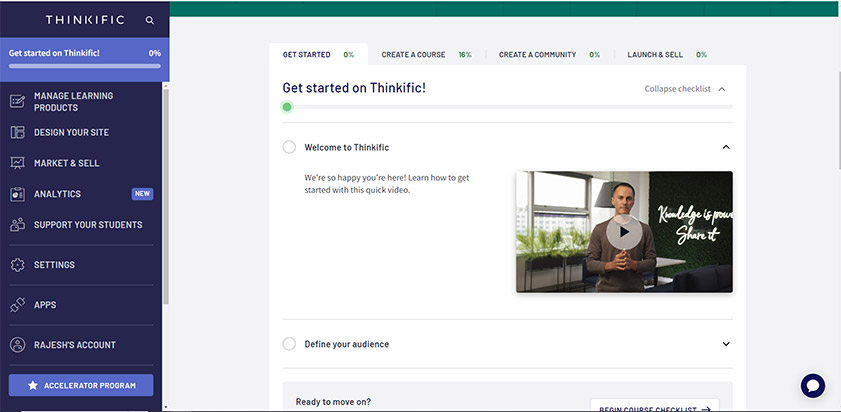Click the Support Your Students people icon

tap(17, 225)
